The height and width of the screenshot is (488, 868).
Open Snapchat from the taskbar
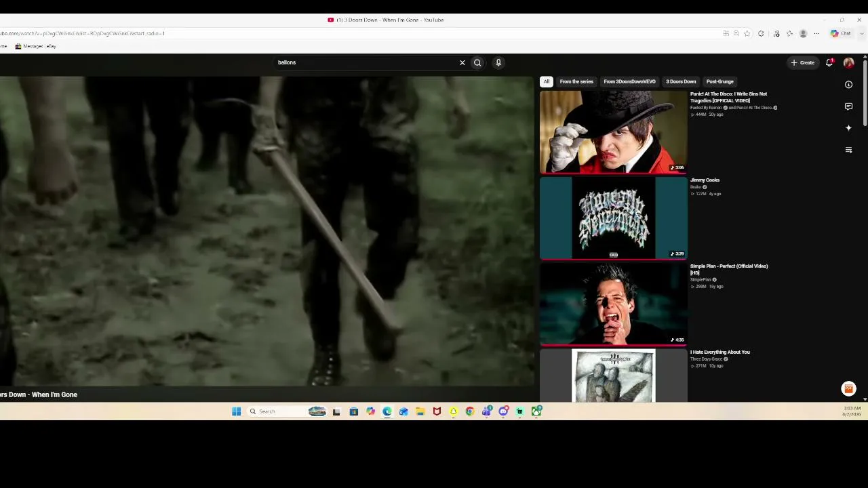coord(453,411)
